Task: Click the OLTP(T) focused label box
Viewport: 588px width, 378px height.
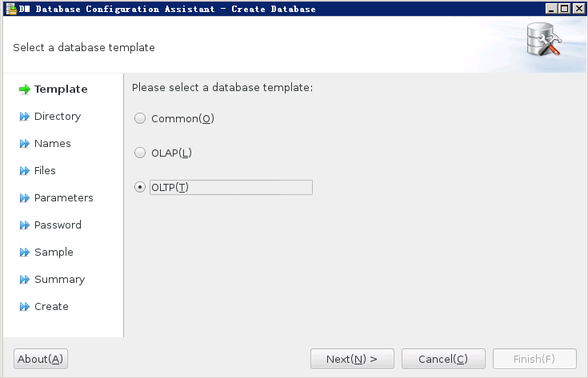Action: pyautogui.click(x=231, y=187)
